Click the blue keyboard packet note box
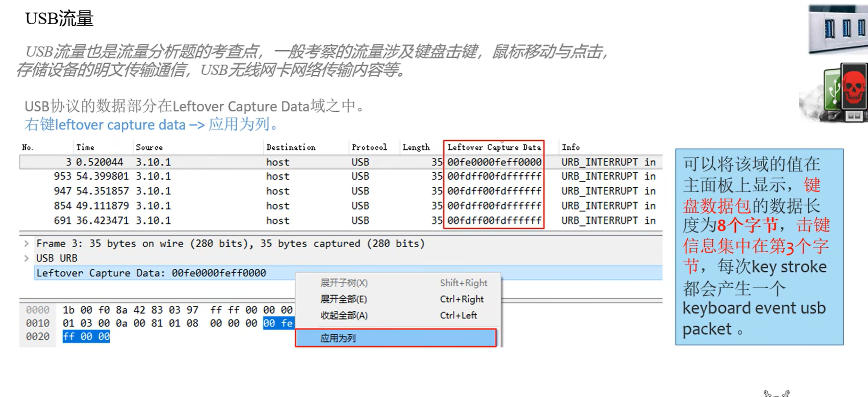Viewport: 868px width, 397px height. (759, 247)
